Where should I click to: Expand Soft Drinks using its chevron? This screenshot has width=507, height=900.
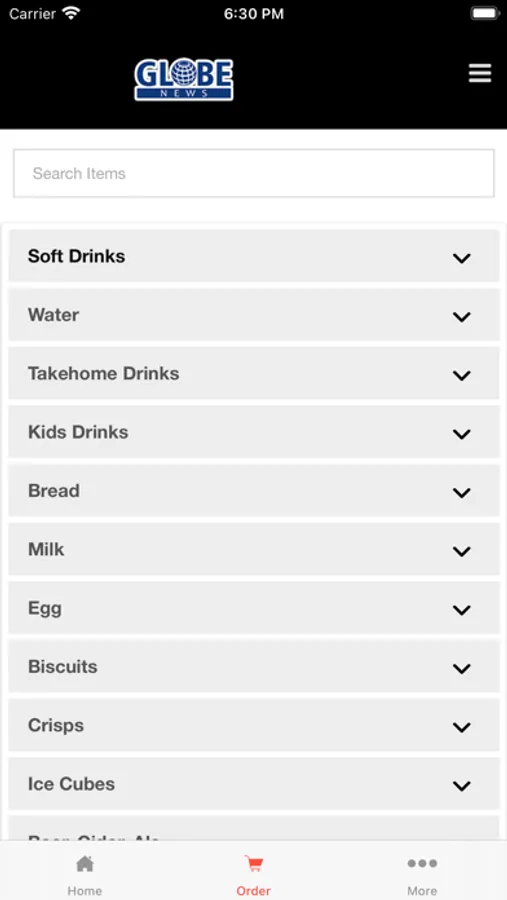462,258
